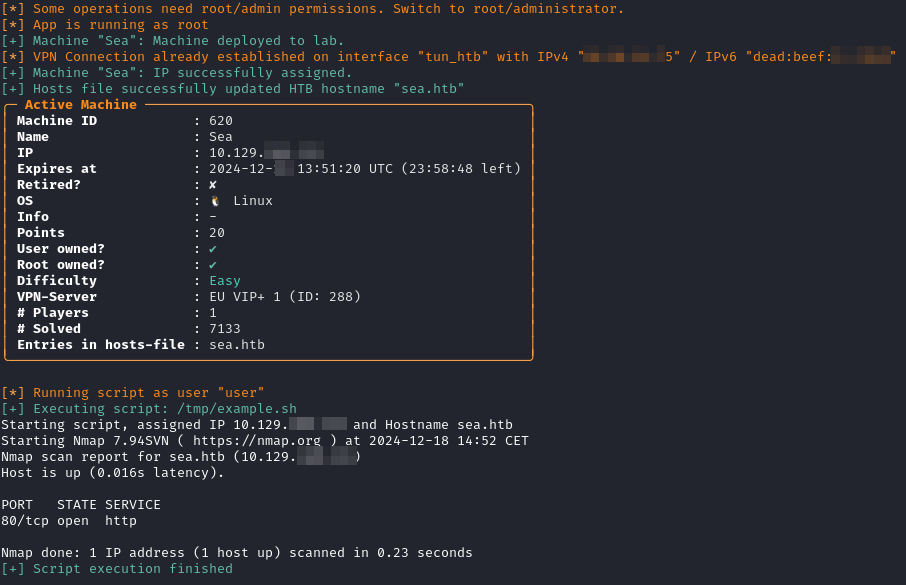Click the 'Host is up (0.016s latency).' line

pos(113,473)
